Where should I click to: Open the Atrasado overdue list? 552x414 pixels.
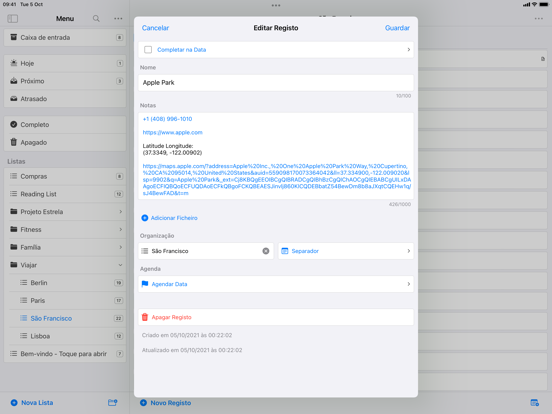coord(65,99)
